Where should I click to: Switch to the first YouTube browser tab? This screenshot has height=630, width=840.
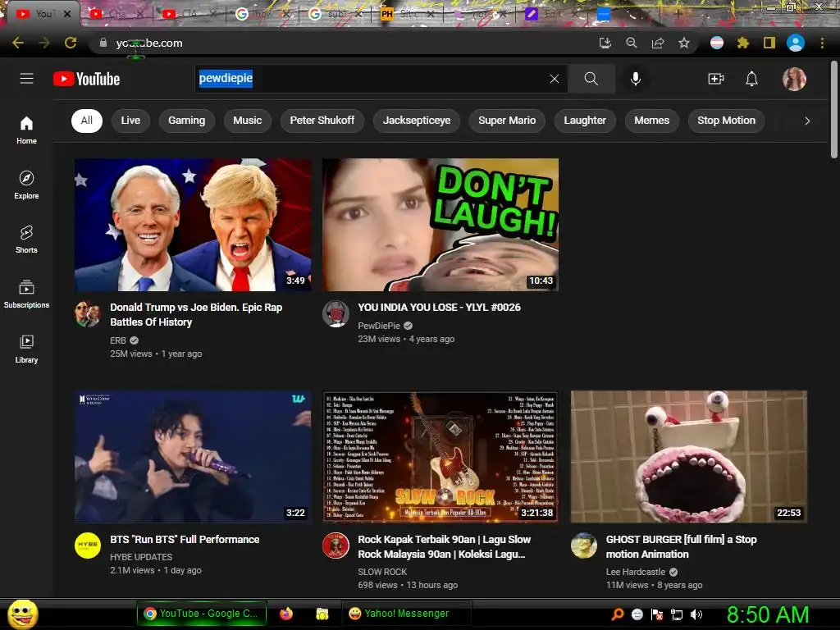[x=42, y=14]
